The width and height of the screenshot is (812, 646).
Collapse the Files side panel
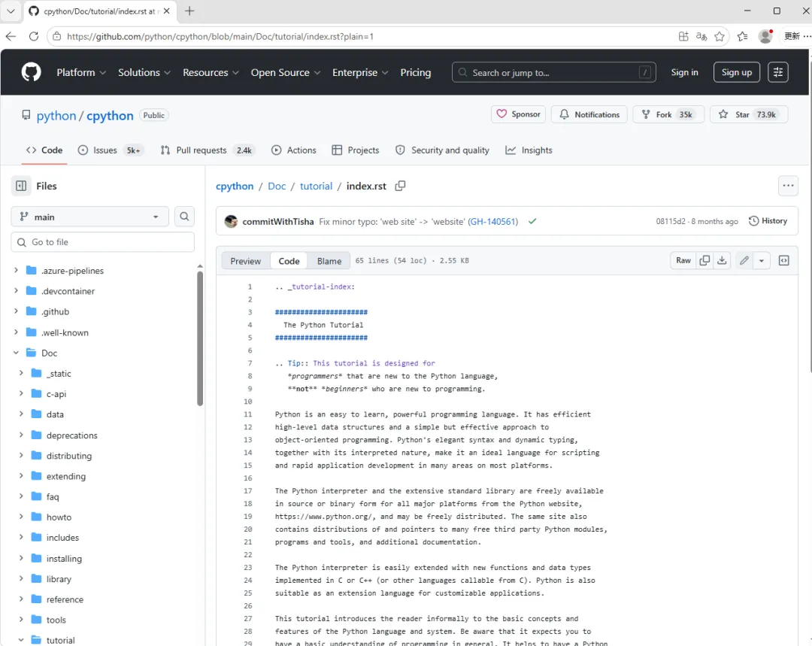pos(21,186)
